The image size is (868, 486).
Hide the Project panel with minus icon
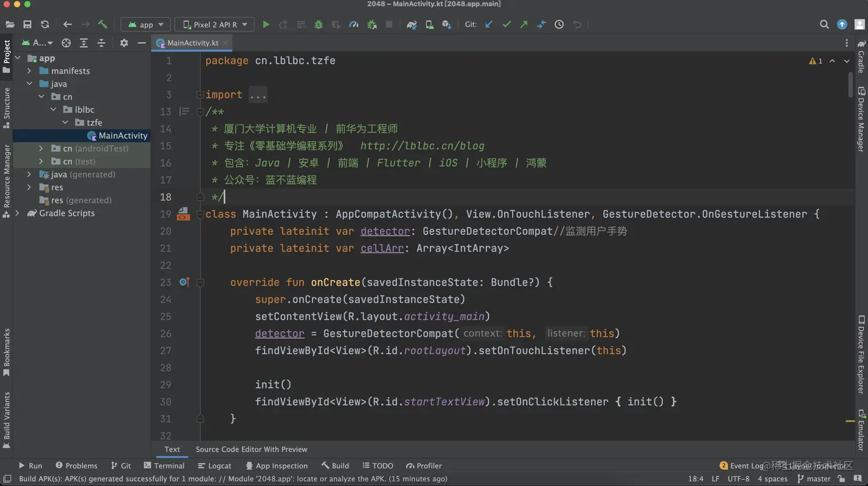[141, 43]
